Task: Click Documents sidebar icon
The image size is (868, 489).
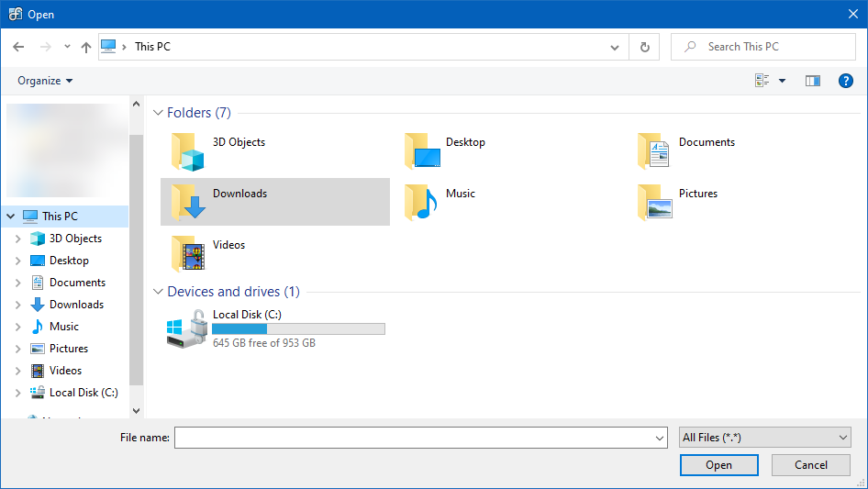Action: pyautogui.click(x=38, y=283)
